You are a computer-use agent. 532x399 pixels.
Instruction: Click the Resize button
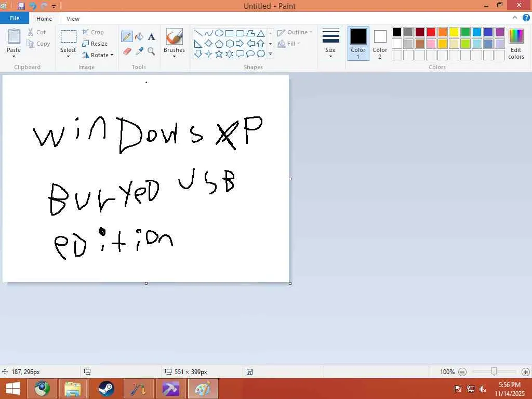coord(95,44)
